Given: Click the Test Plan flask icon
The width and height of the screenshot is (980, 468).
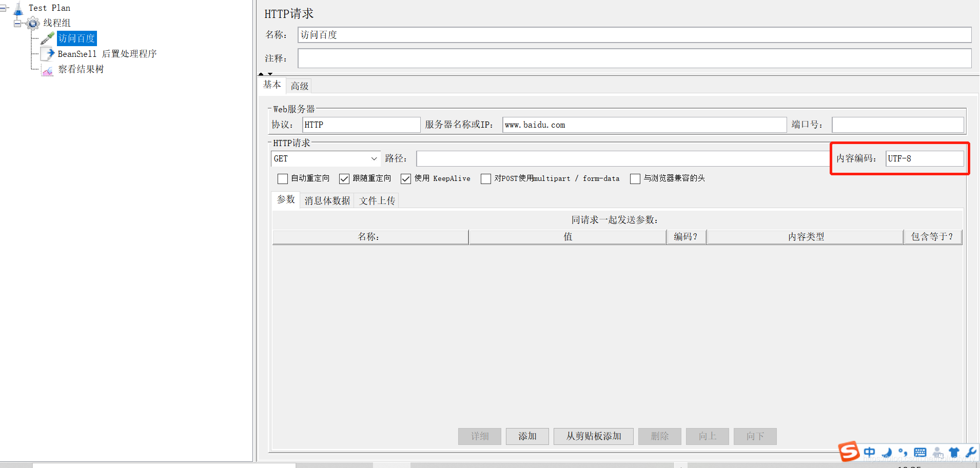Looking at the screenshot, I should 18,8.
